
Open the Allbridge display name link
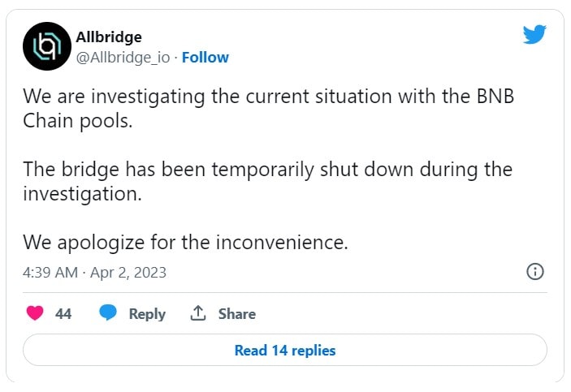click(x=109, y=37)
